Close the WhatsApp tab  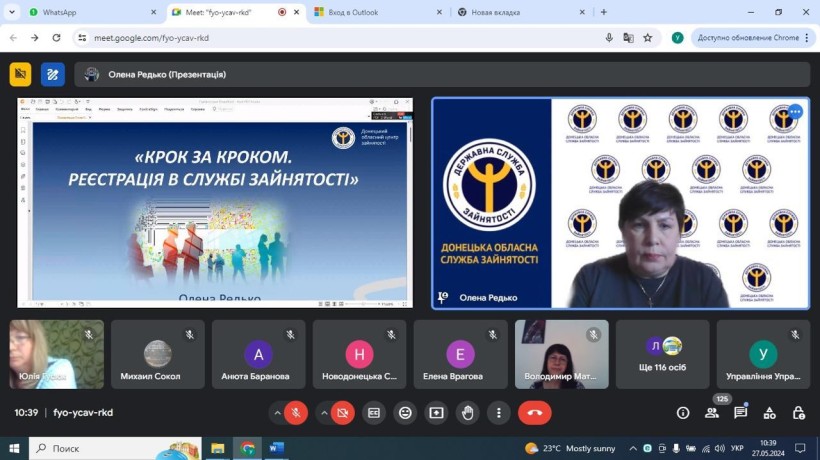pos(153,12)
